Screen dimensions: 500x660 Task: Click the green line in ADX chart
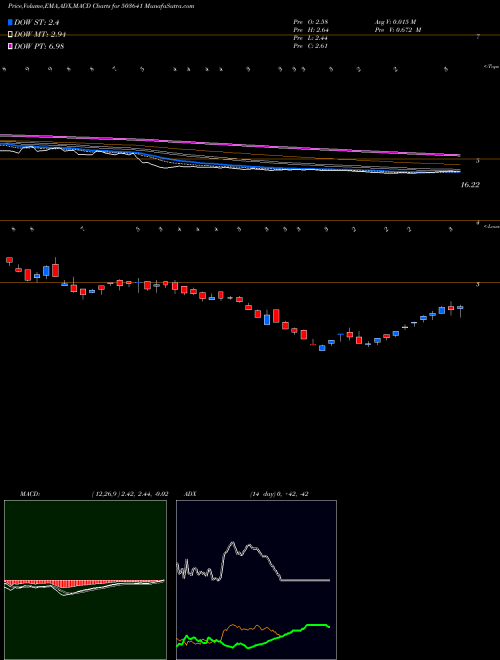pyautogui.click(x=295, y=631)
